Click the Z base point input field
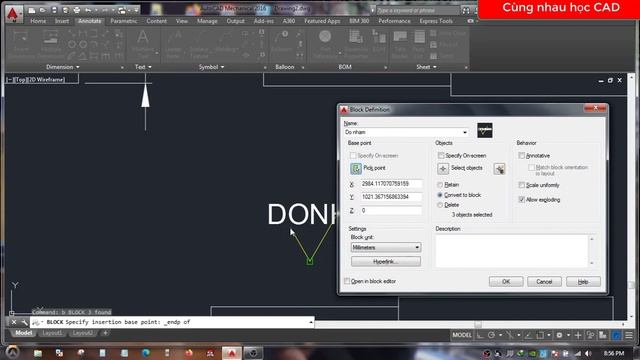Image resolution: width=640 pixels, height=360 pixels. pos(391,211)
